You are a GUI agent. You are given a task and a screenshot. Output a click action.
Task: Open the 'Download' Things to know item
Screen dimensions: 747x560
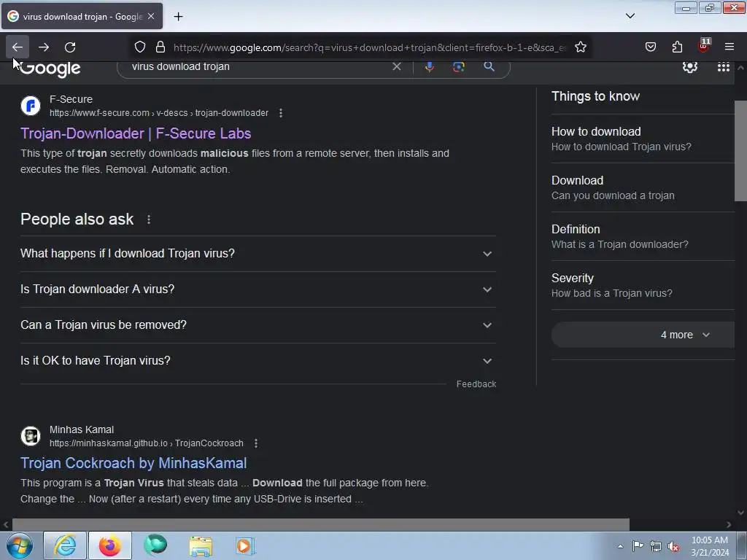(643, 187)
